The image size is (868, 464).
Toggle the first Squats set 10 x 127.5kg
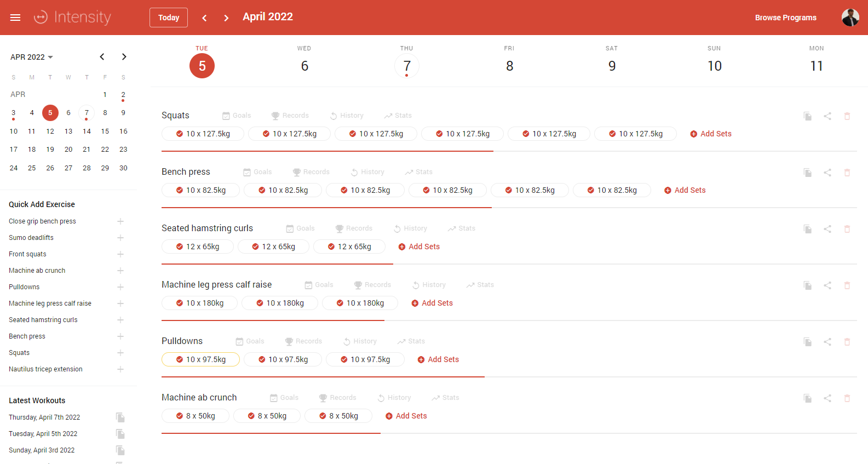tap(203, 134)
